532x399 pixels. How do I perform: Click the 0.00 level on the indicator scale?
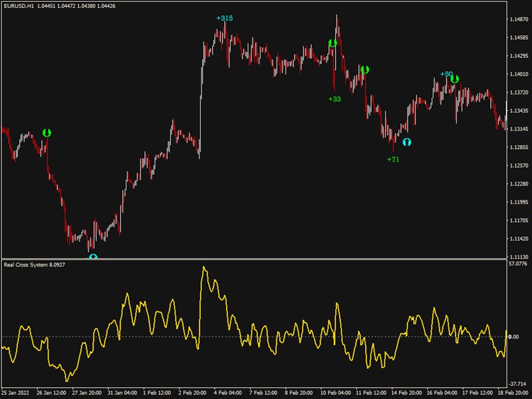point(516,337)
